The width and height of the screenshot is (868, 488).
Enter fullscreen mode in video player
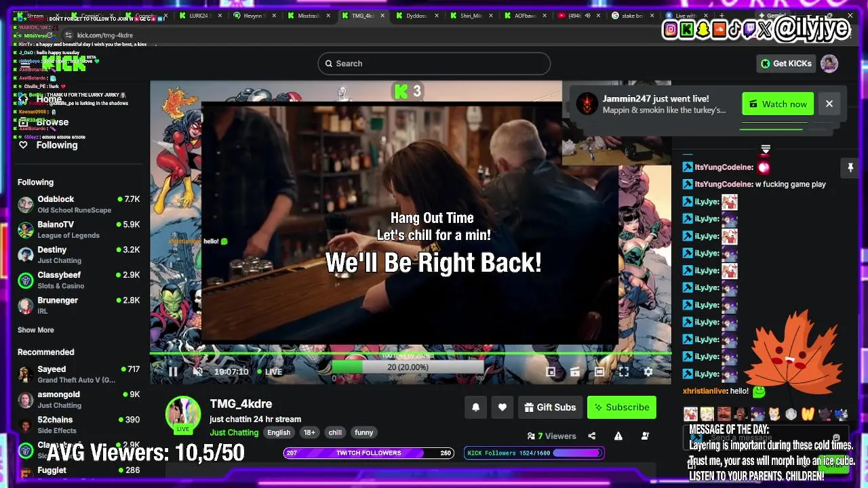pyautogui.click(x=624, y=371)
